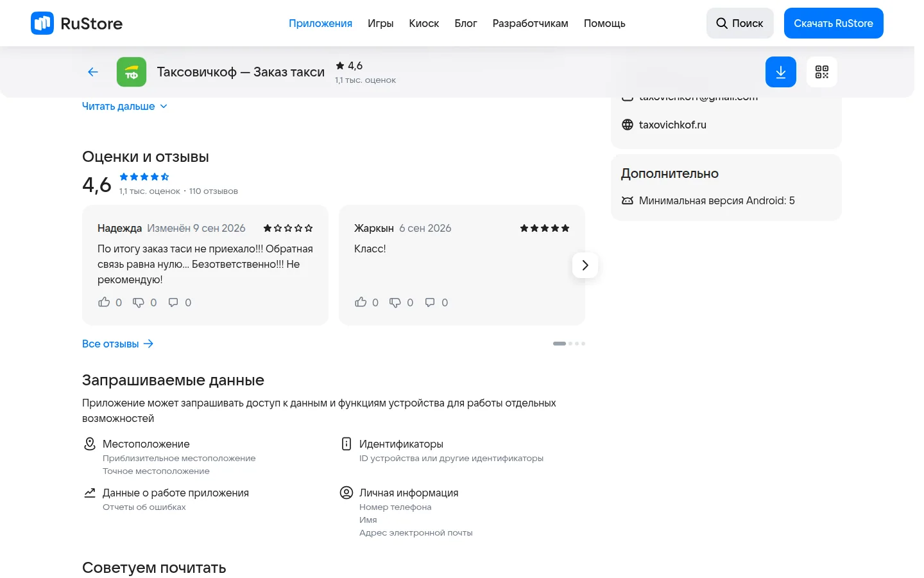Viewport: 924px width, 578px height.
Task: Like Надежда's review with thumbs up
Action: click(104, 302)
